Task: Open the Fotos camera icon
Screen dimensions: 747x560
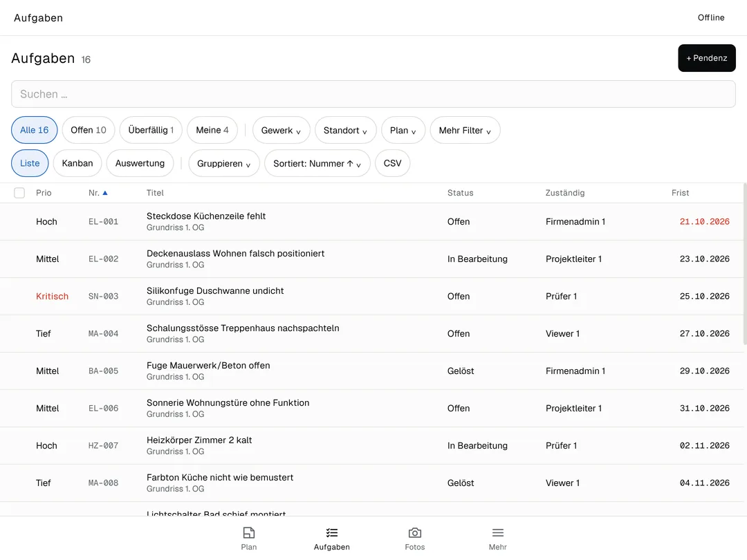Action: pos(414,532)
